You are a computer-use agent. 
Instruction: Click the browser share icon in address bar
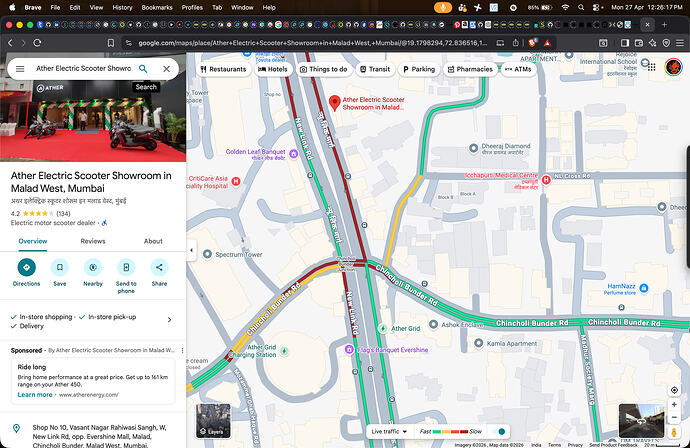coord(515,43)
